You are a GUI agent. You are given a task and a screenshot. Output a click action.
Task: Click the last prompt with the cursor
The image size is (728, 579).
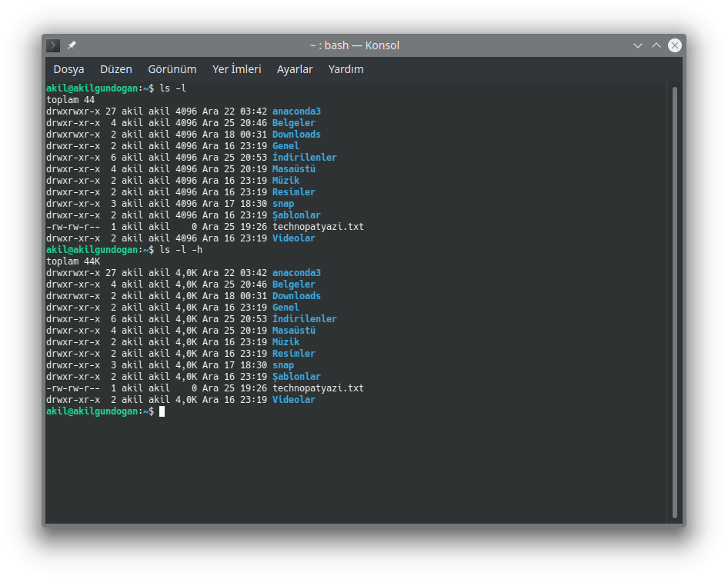(105, 411)
